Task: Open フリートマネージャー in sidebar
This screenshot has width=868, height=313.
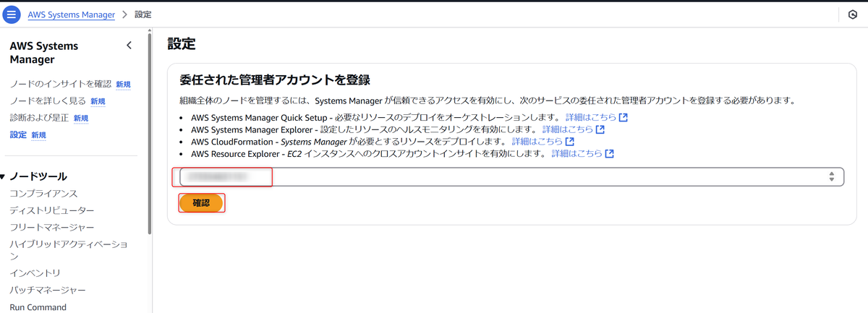Action: (x=52, y=227)
